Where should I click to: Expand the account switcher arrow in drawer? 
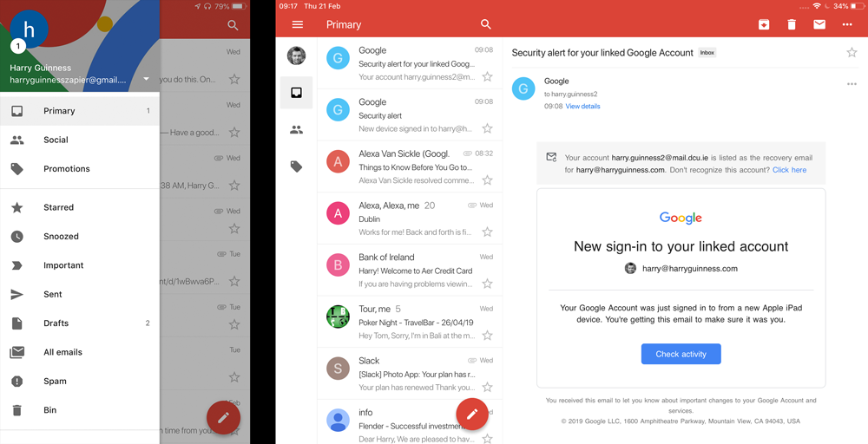[x=146, y=79]
